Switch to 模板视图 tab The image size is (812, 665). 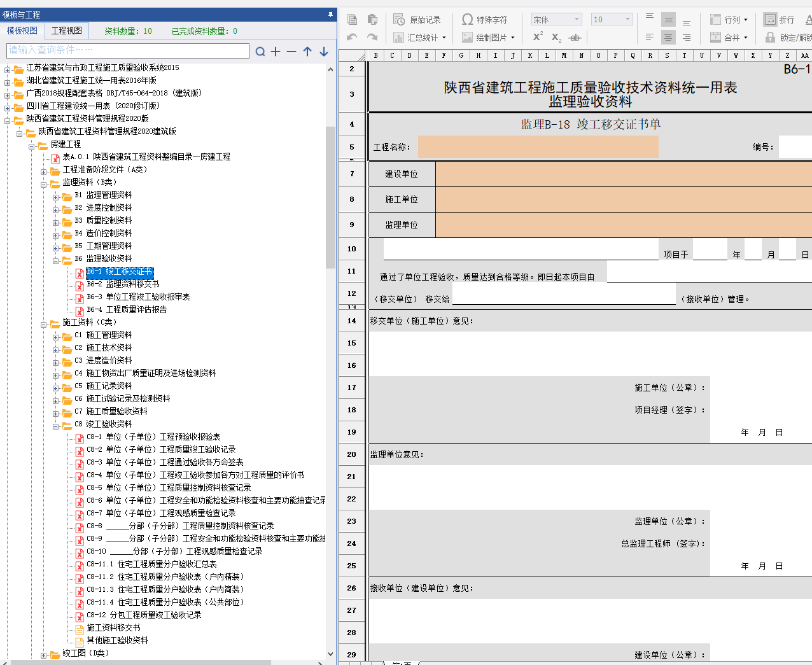(22, 31)
